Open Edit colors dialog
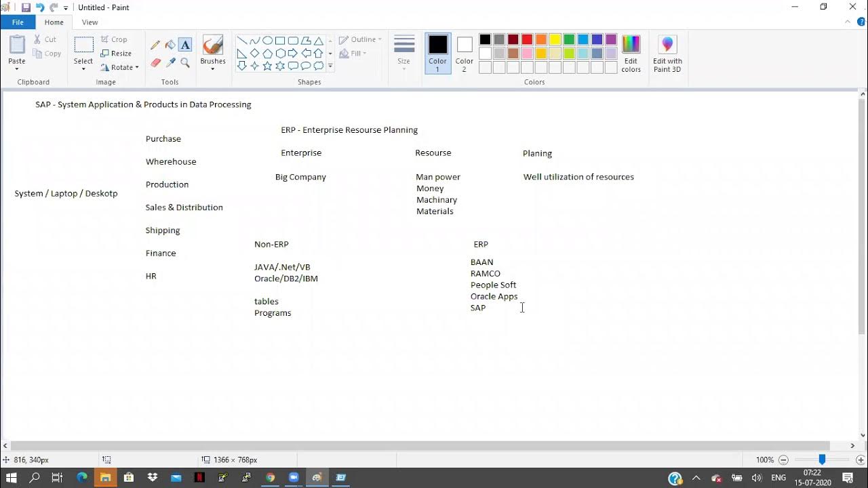This screenshot has width=868, height=488. pos(631,54)
